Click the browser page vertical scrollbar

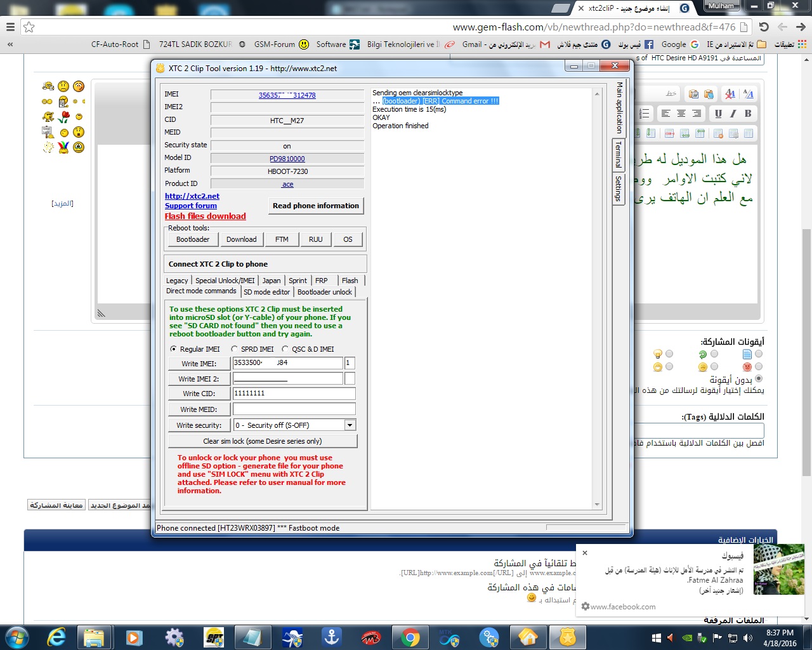(806, 352)
